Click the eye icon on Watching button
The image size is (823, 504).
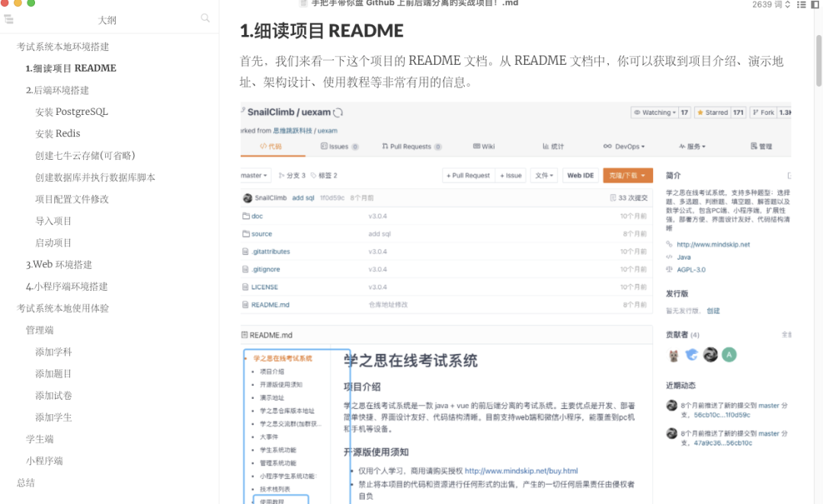(637, 112)
